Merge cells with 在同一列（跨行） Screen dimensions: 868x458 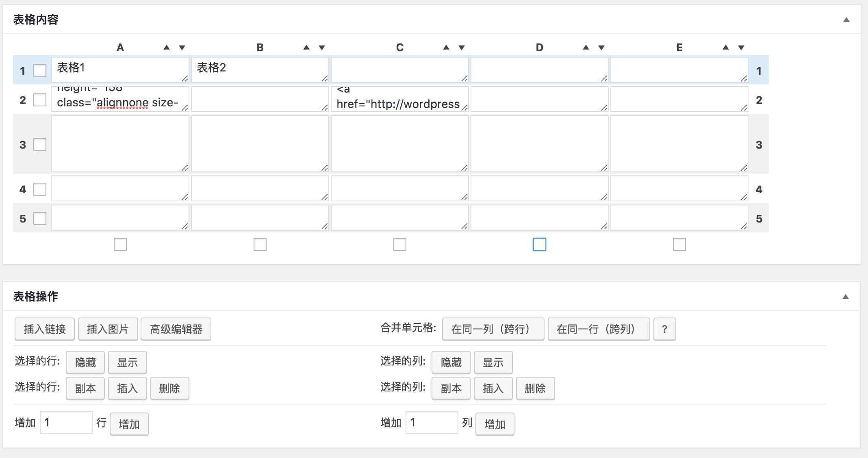[493, 329]
